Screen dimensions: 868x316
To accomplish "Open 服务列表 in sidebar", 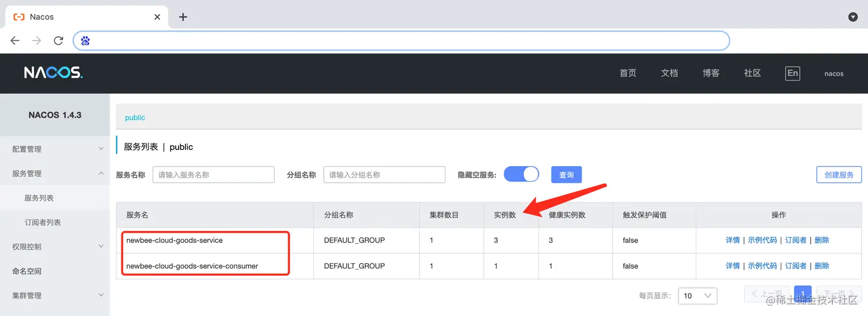I will tap(39, 198).
